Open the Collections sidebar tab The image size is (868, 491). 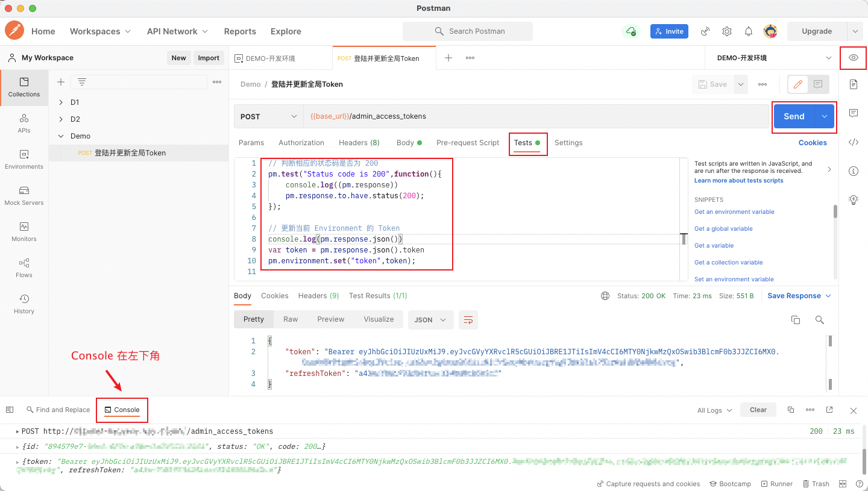(24, 87)
